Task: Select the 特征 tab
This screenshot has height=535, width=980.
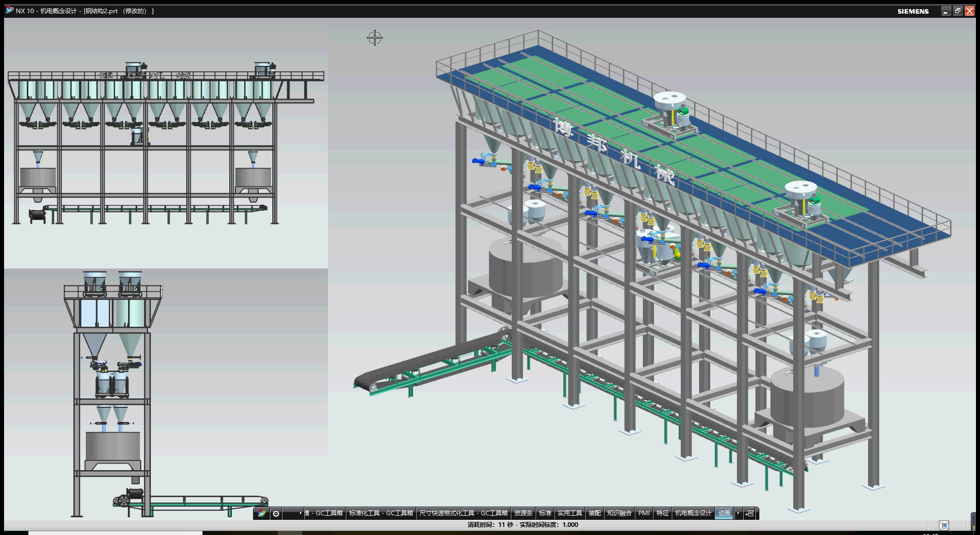Action: click(662, 513)
